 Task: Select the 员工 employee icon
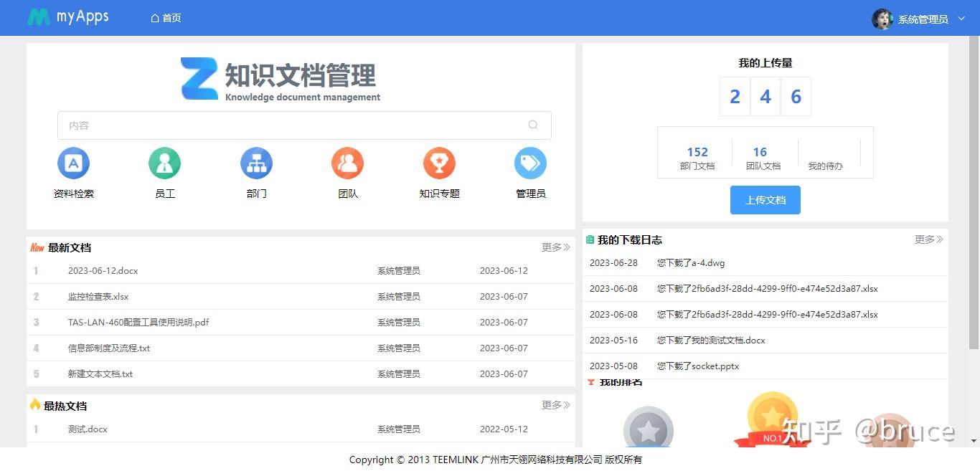click(164, 163)
